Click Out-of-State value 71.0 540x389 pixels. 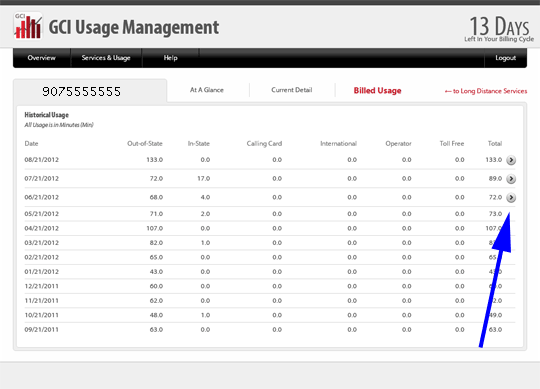click(156, 214)
